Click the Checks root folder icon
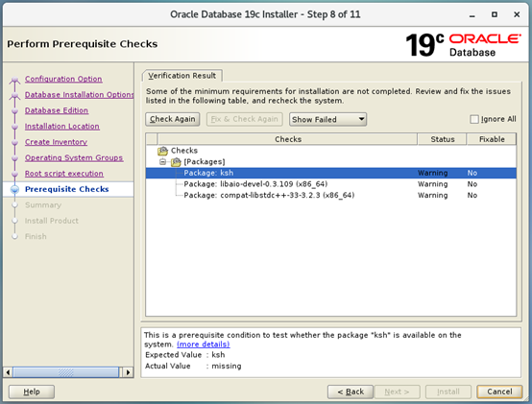 [x=163, y=151]
